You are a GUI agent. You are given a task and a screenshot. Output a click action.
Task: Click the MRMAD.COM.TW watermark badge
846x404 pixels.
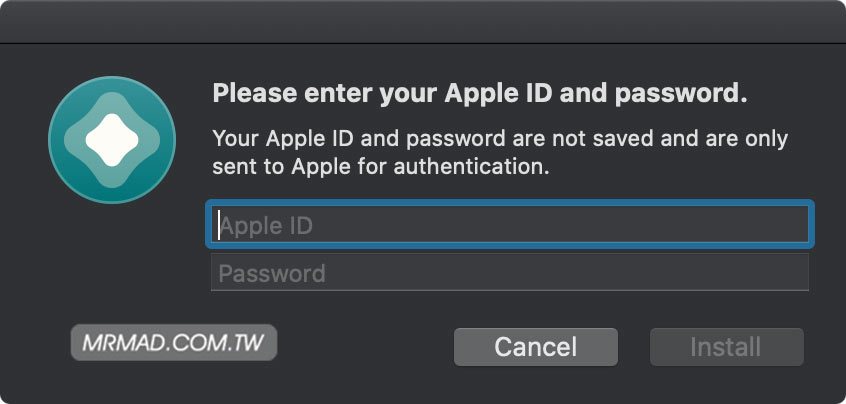coord(174,343)
